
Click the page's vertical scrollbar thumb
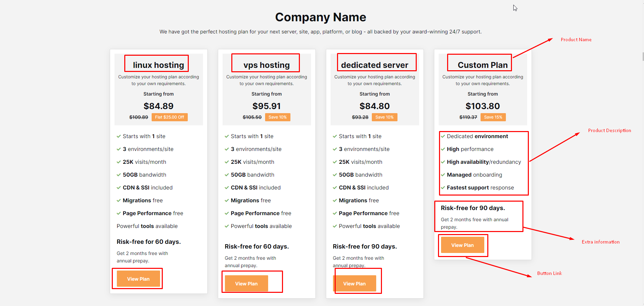point(643,56)
